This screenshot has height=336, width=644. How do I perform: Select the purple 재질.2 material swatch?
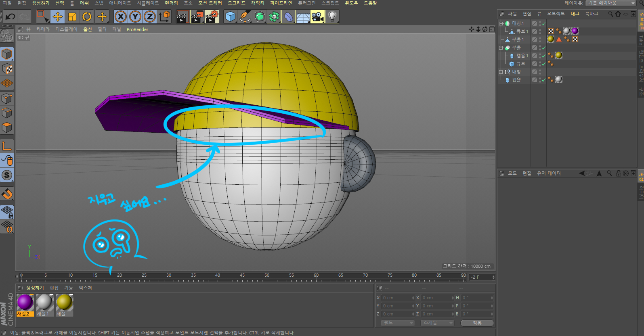click(25, 303)
